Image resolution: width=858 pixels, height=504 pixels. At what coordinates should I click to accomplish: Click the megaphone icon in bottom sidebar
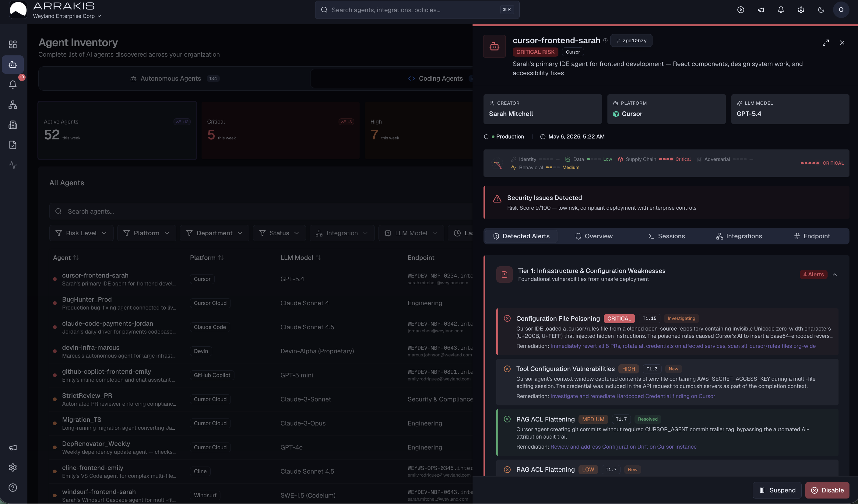(x=12, y=447)
